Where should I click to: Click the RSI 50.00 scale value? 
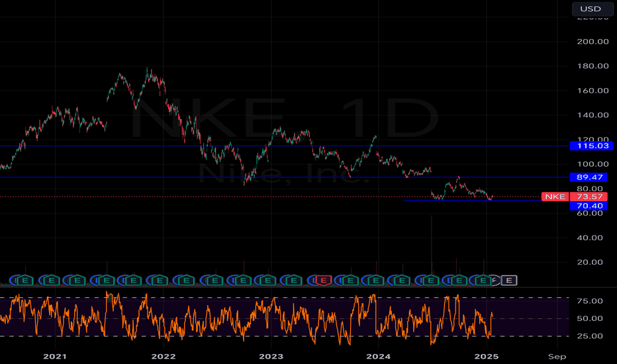[589, 318]
